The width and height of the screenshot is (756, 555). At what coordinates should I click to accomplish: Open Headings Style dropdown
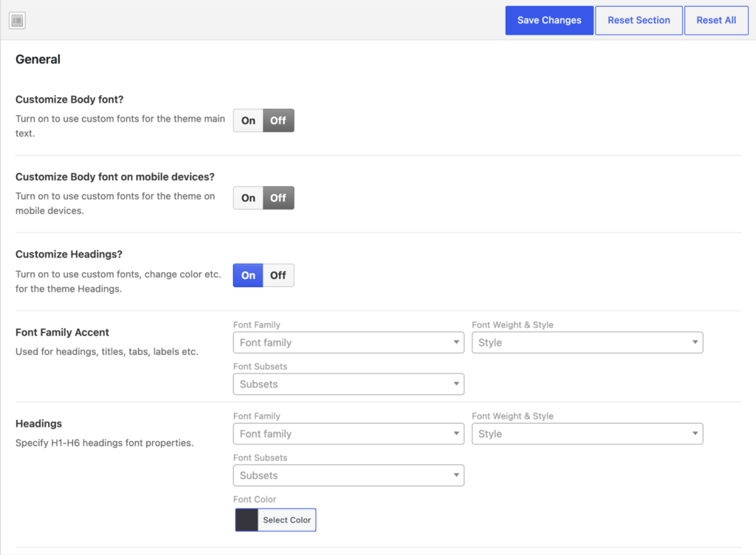587,434
